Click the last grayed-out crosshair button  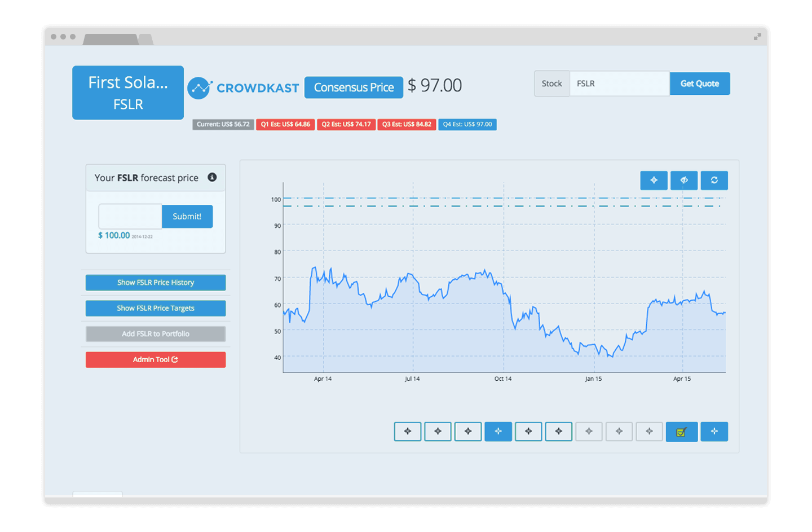click(649, 432)
